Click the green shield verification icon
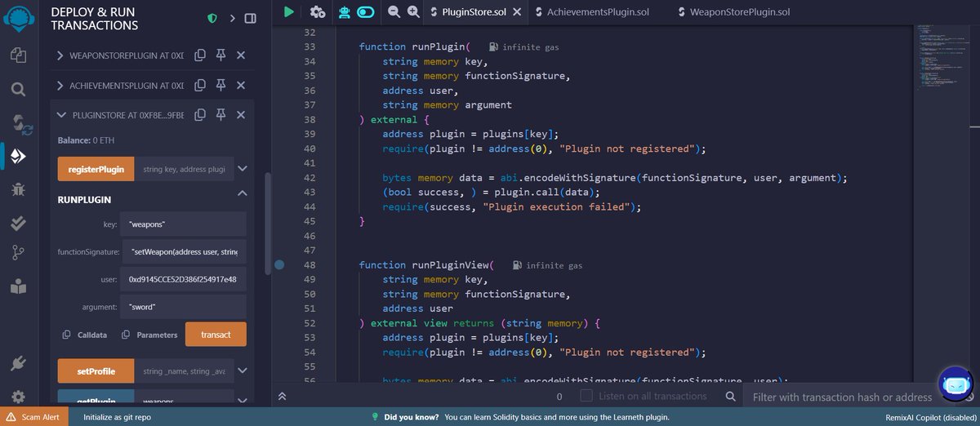 (x=212, y=18)
